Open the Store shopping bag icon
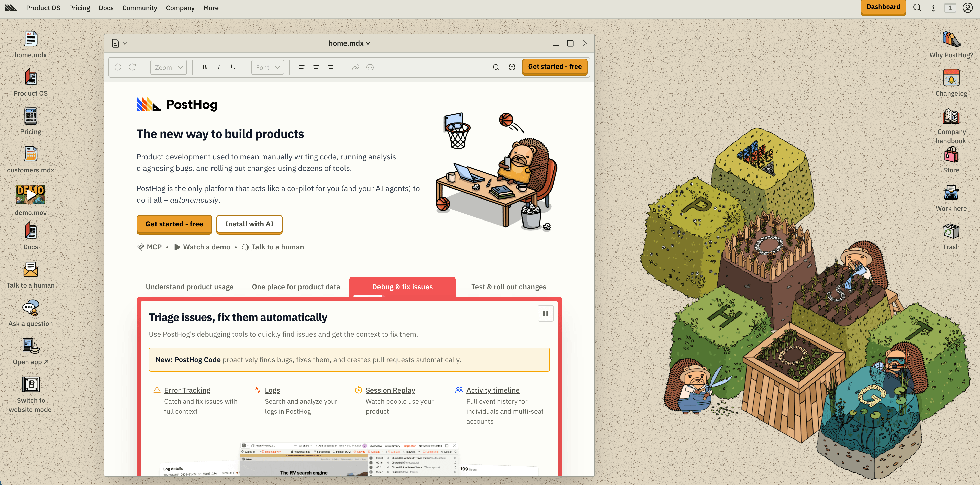Image resolution: width=980 pixels, height=485 pixels. pos(951,155)
